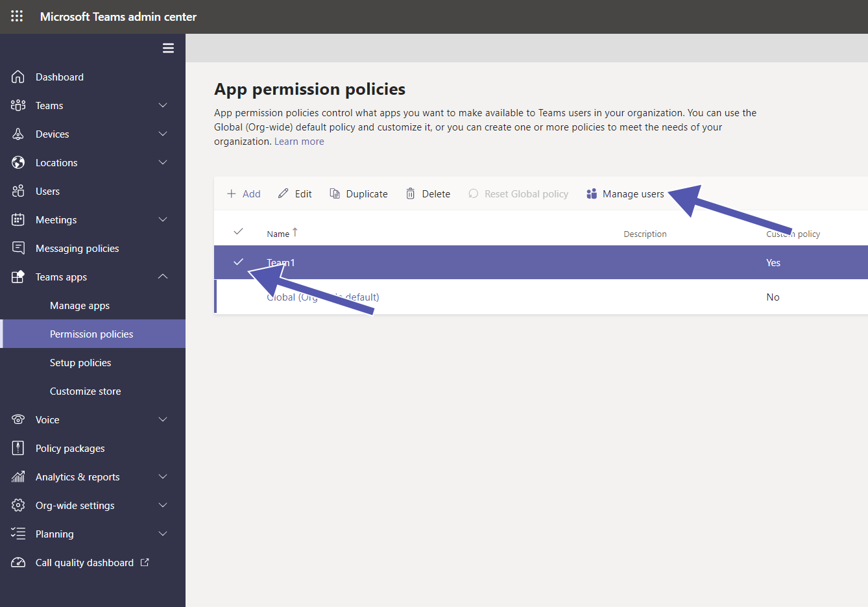868x607 pixels.
Task: Open the Global (Org-wide default) policy
Action: (323, 297)
